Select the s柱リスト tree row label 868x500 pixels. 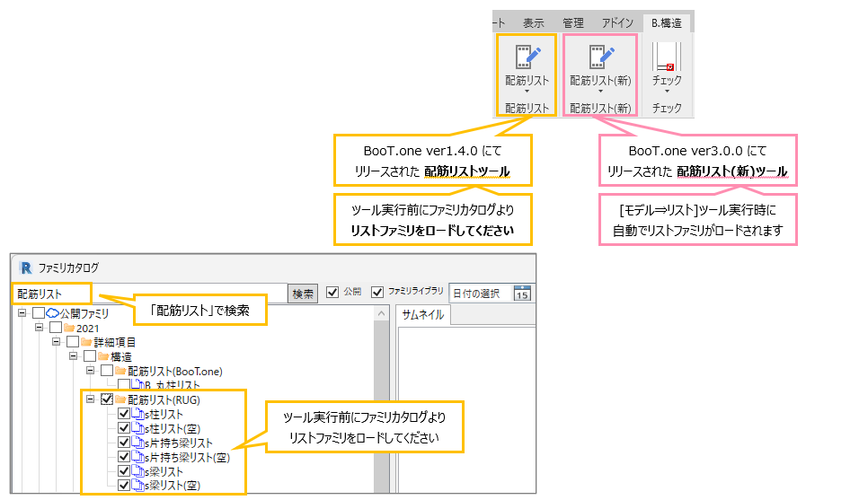[x=164, y=414]
